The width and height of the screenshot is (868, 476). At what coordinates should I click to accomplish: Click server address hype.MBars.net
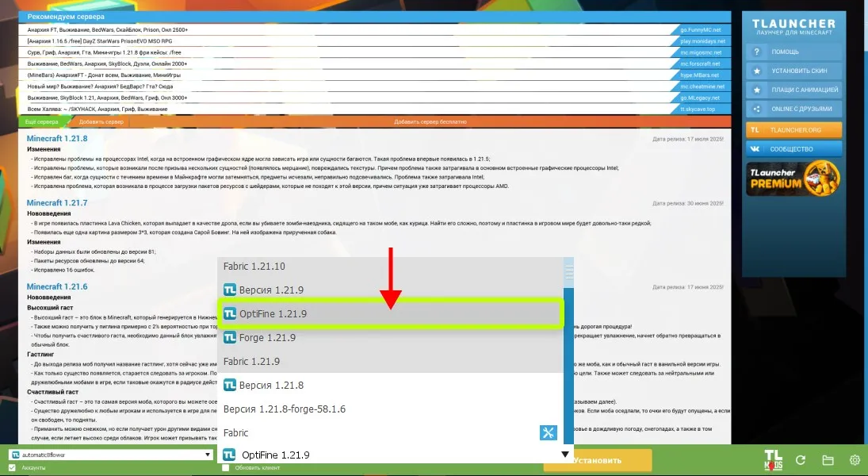click(700, 75)
